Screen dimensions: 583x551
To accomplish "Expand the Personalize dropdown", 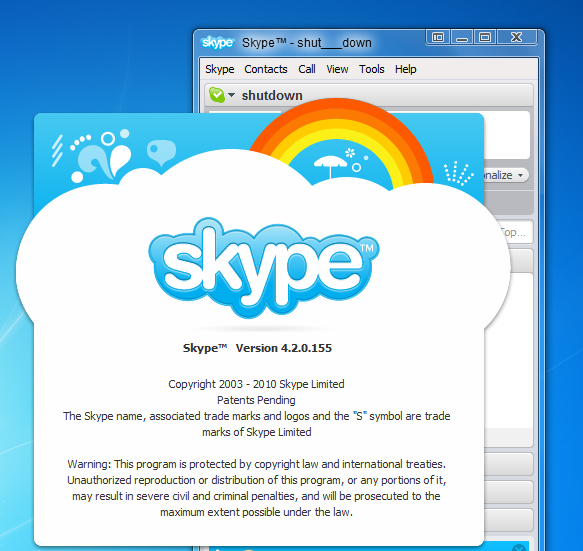I will click(506, 175).
